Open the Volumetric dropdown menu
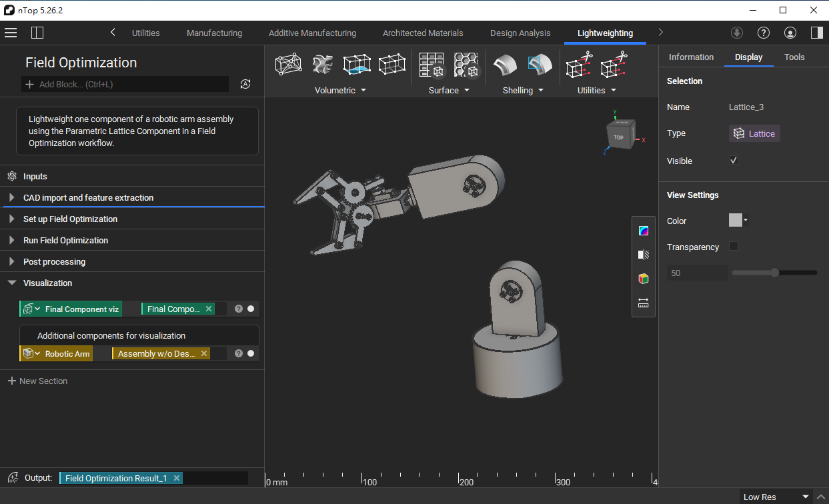Screen dimensions: 829x504 click(x=341, y=90)
